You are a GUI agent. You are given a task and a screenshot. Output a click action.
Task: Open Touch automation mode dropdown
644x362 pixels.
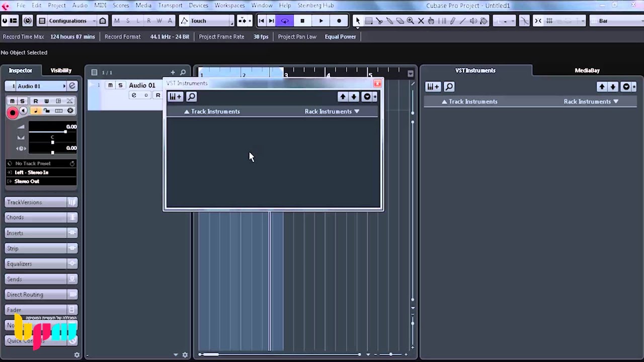click(x=207, y=21)
